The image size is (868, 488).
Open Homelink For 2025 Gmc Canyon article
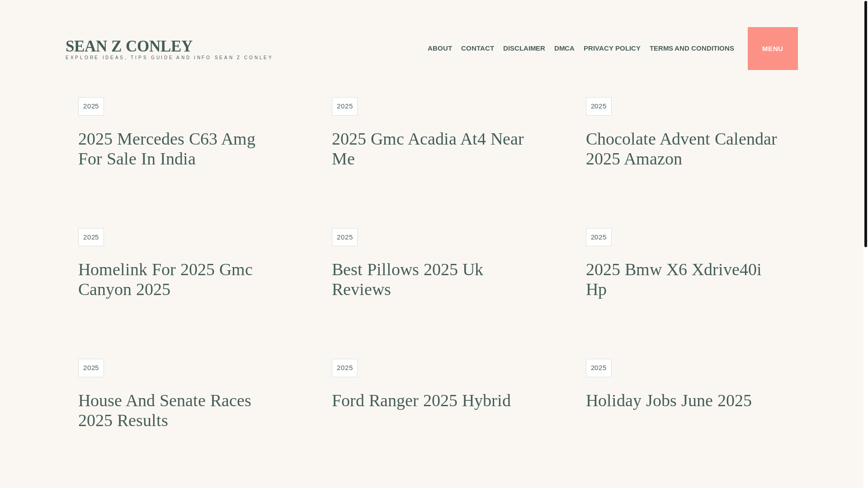pos(165,279)
